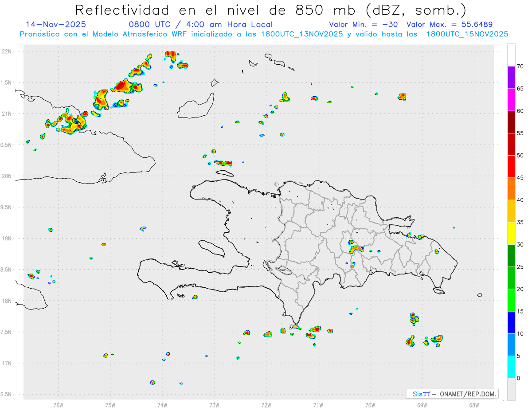
Task: Click longitude axis label "72W"
Action: (x=266, y=405)
